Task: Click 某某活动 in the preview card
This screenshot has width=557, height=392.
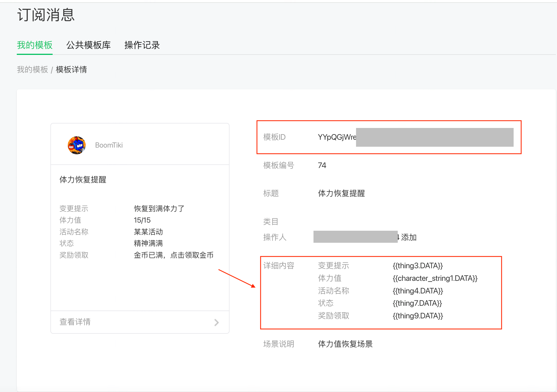Action: (148, 232)
